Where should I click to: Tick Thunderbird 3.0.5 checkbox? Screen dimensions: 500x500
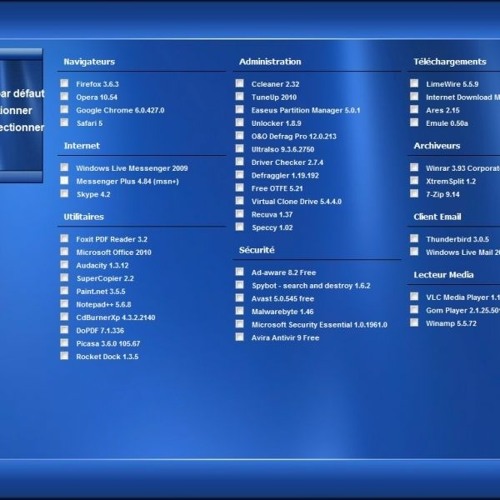coord(414,238)
